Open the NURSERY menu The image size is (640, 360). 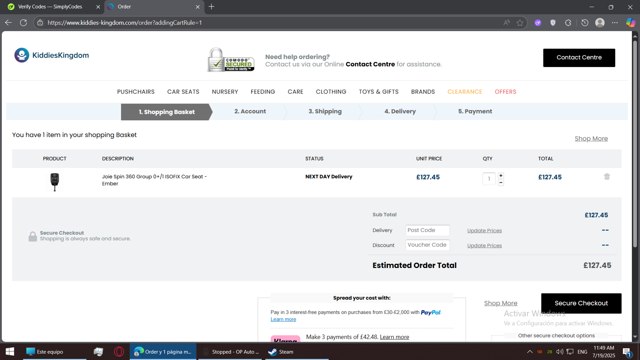225,92
